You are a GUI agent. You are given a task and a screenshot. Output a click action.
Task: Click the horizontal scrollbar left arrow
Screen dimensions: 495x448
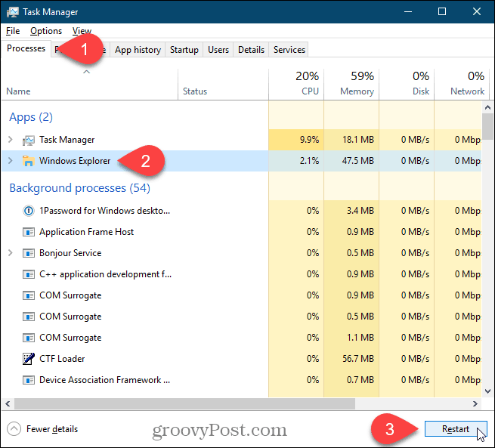8,404
